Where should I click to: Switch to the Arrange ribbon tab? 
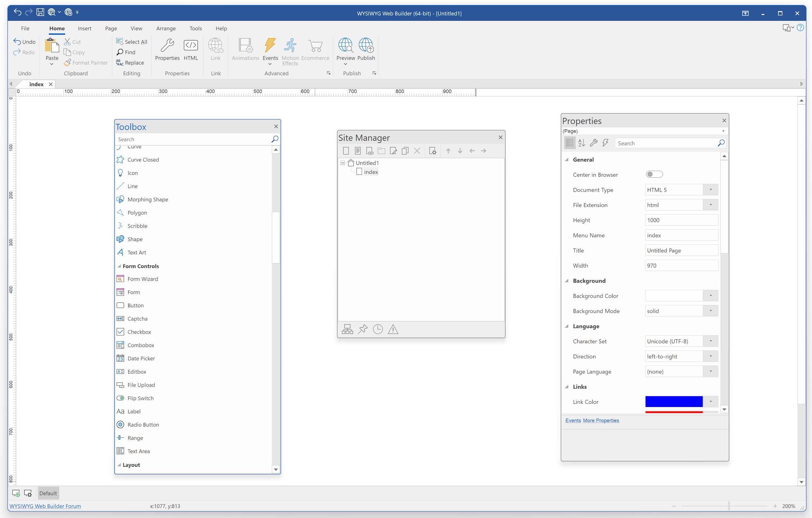(x=165, y=28)
